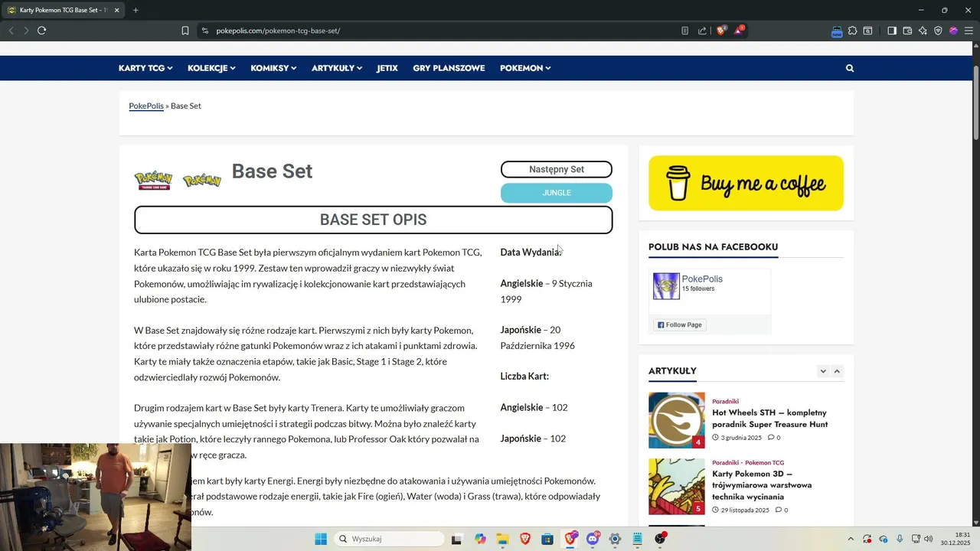Screen dimensions: 980x551
Task: Open the JETIX menu item
Action: click(x=387, y=68)
